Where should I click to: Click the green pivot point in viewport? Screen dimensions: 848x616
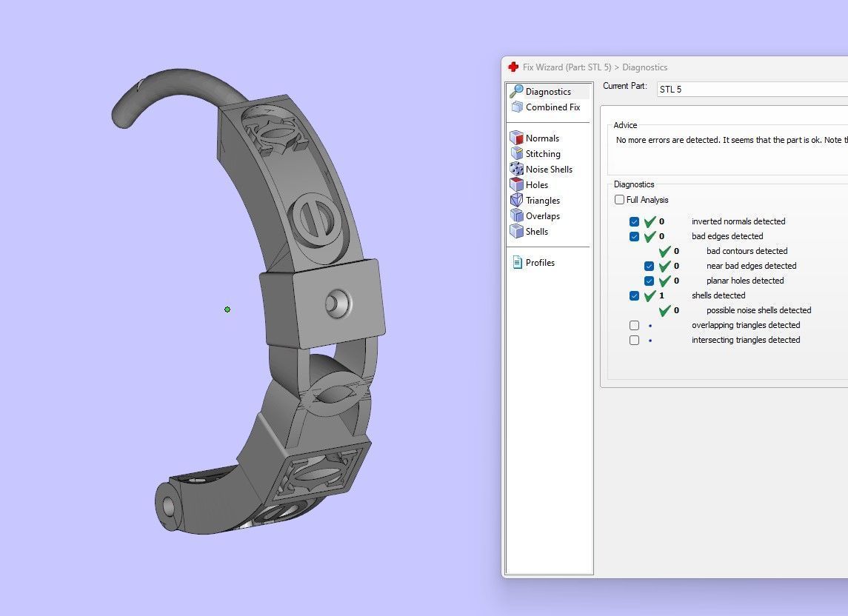click(x=227, y=309)
